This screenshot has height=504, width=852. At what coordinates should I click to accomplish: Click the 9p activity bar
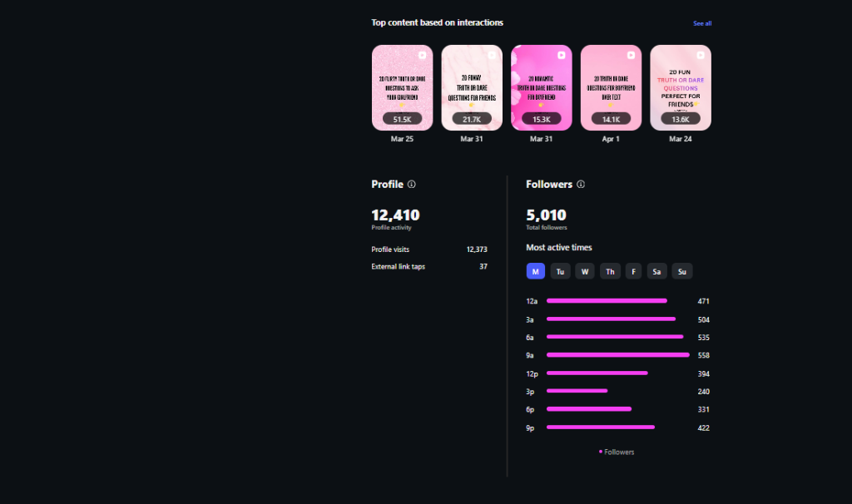(601, 427)
